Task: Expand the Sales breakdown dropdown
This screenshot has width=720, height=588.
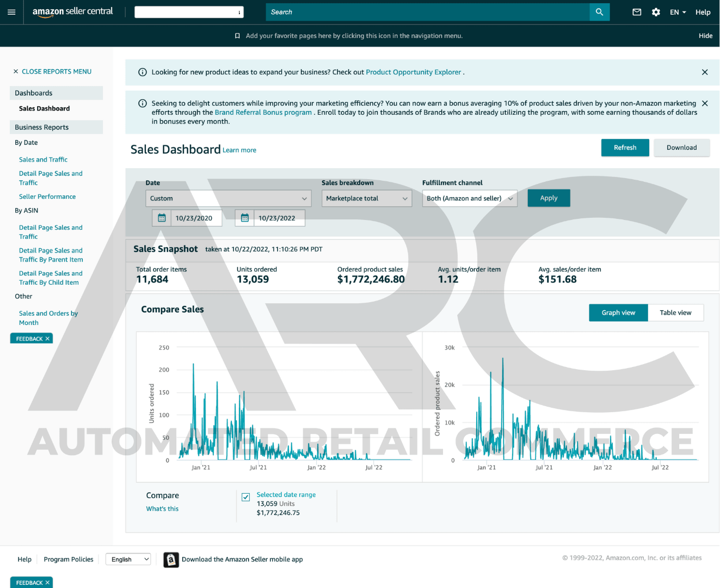Action: tap(367, 198)
